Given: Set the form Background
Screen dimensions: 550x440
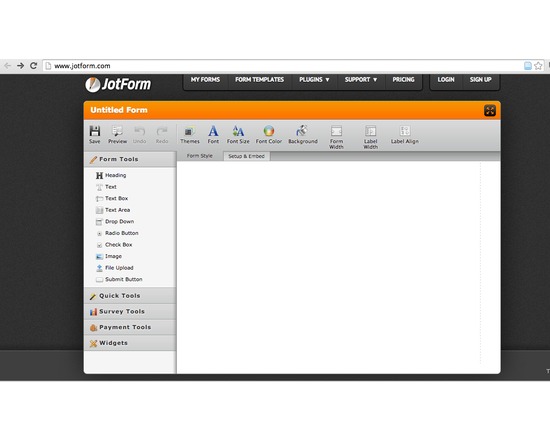Looking at the screenshot, I should click(303, 135).
